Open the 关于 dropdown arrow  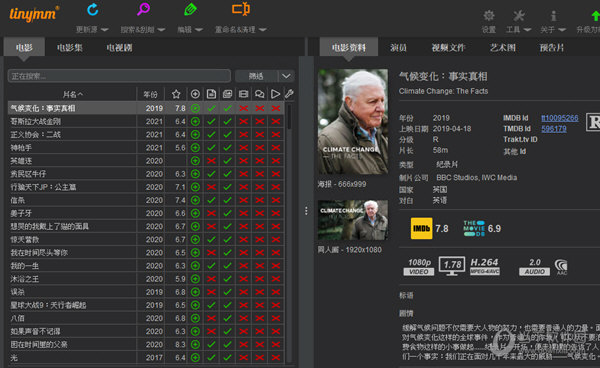tap(562, 30)
